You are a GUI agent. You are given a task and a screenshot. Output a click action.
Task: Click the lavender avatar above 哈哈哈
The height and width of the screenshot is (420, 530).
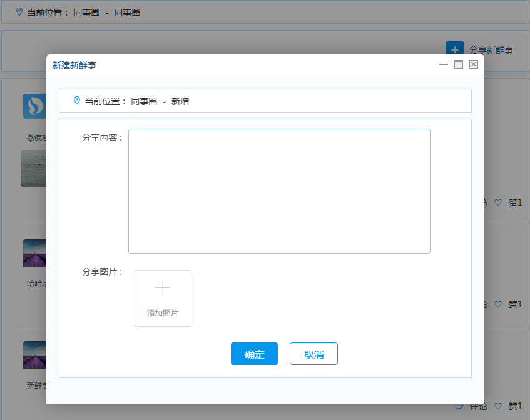coord(34,253)
